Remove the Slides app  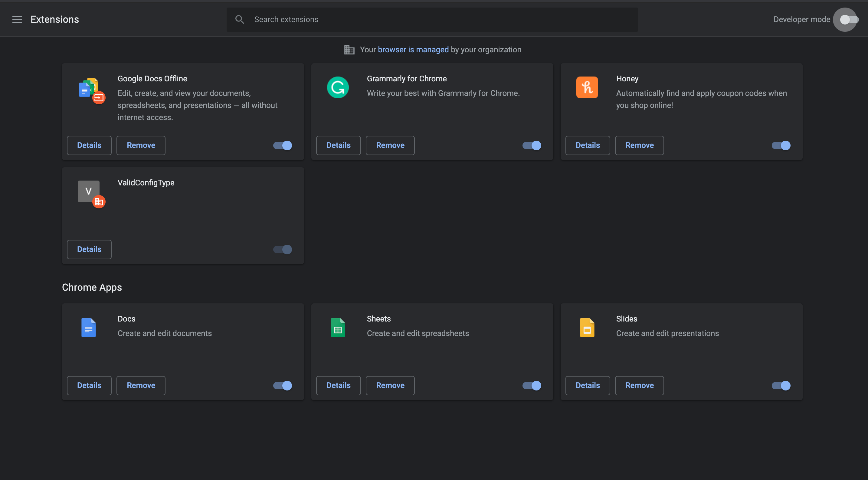pyautogui.click(x=639, y=385)
